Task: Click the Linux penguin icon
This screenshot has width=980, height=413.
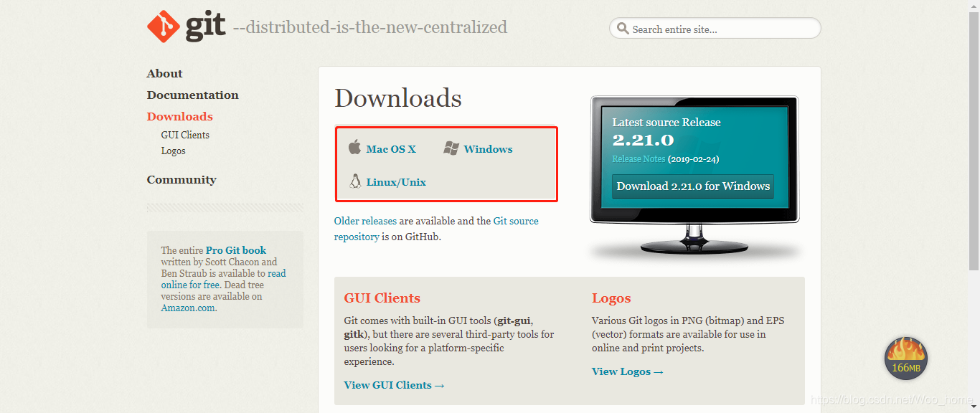Action: point(355,181)
